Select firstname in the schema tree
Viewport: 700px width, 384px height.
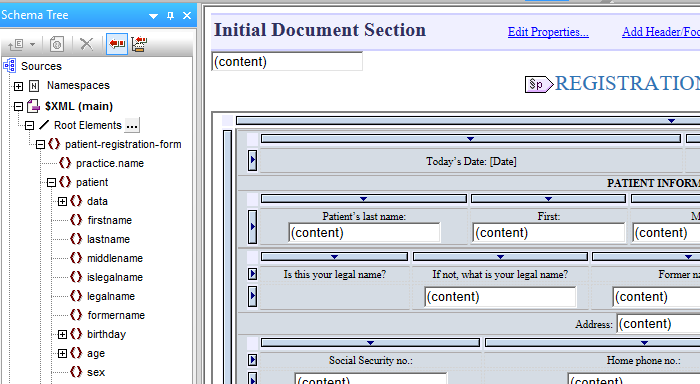[109, 220]
